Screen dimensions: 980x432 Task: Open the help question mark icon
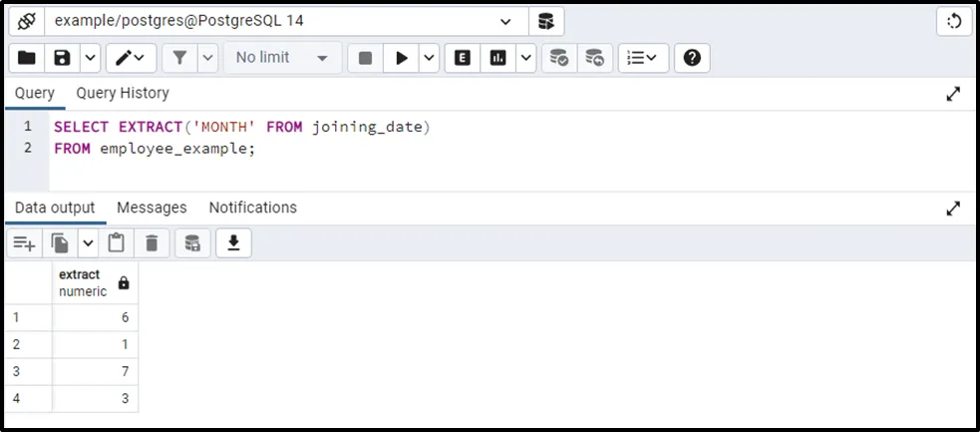coord(692,58)
